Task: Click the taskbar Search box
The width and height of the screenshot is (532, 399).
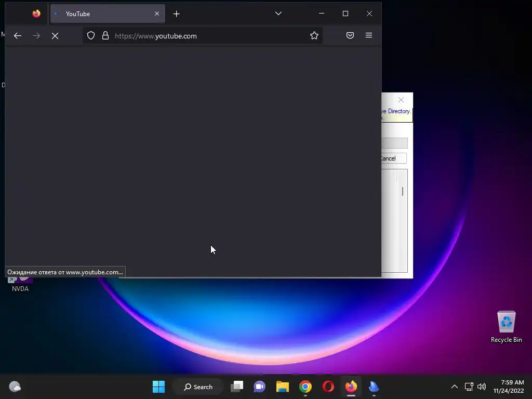Action: tap(198, 387)
